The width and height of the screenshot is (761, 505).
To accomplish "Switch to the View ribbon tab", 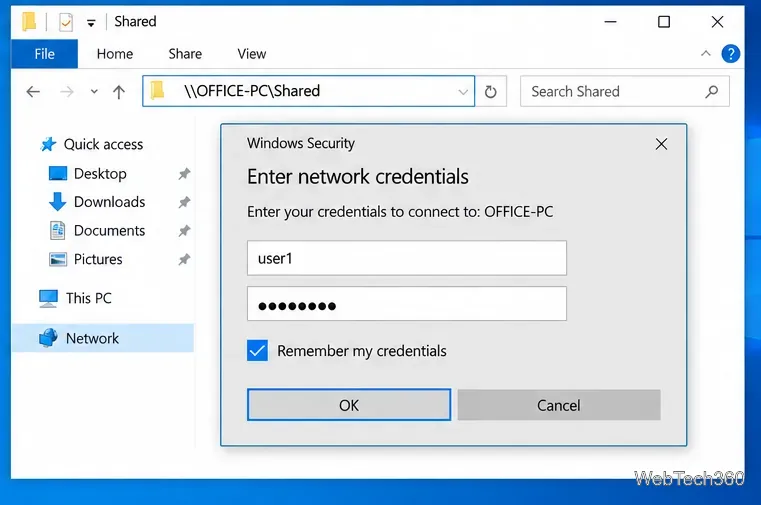I will (251, 54).
